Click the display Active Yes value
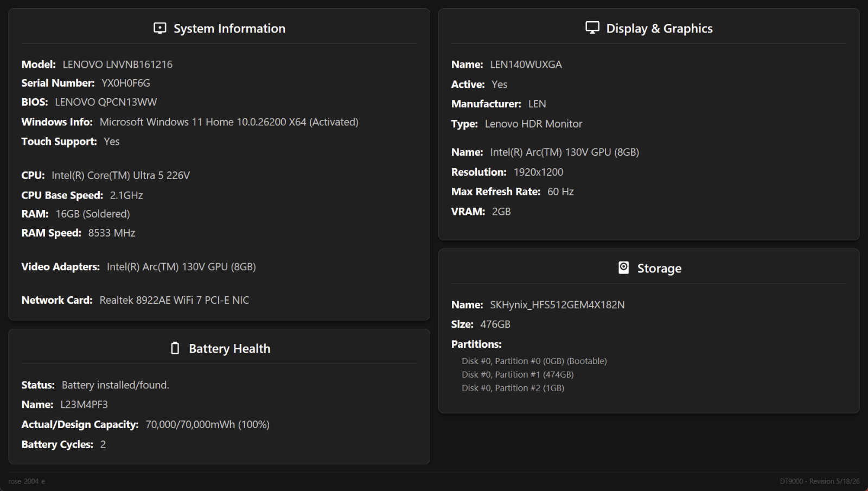 tap(500, 85)
